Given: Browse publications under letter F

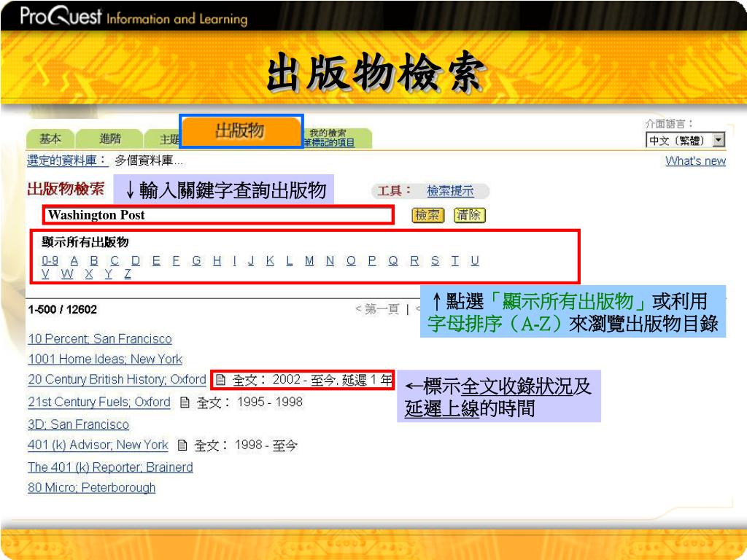Looking at the screenshot, I should [176, 260].
